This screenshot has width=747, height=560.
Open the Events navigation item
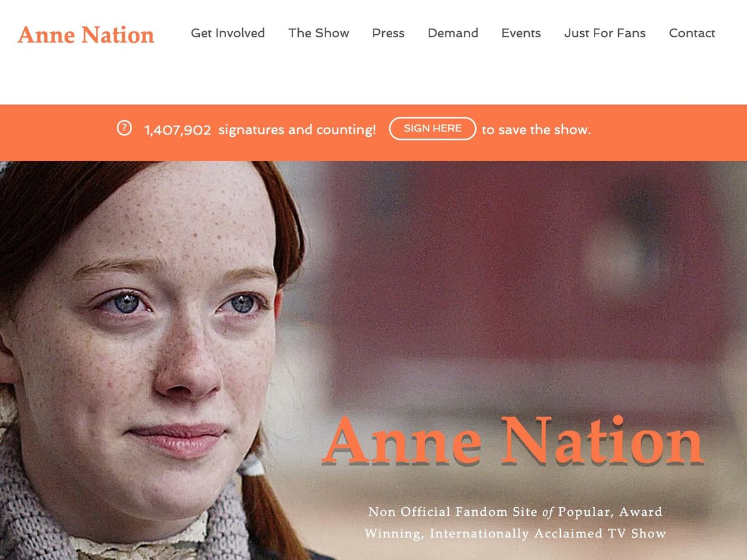tap(521, 33)
